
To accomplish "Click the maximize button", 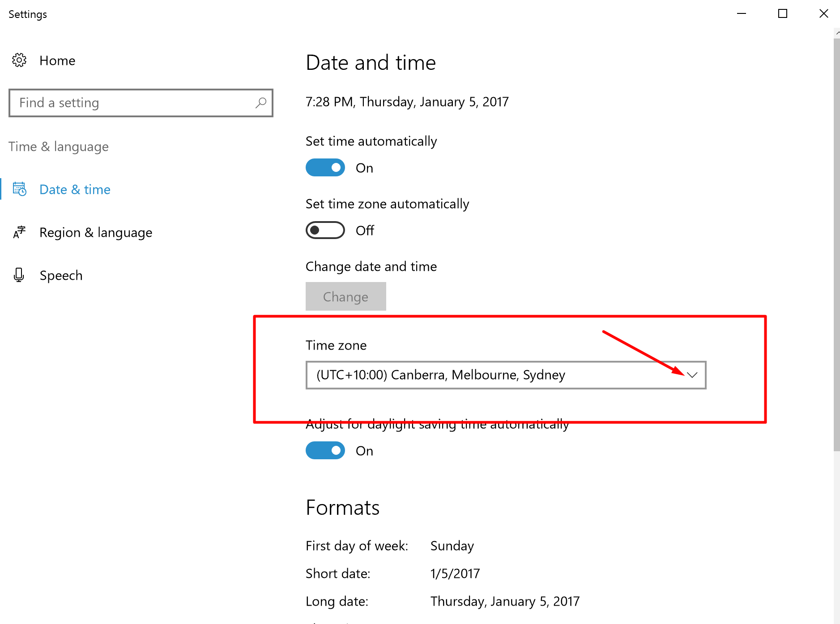I will pos(782,13).
